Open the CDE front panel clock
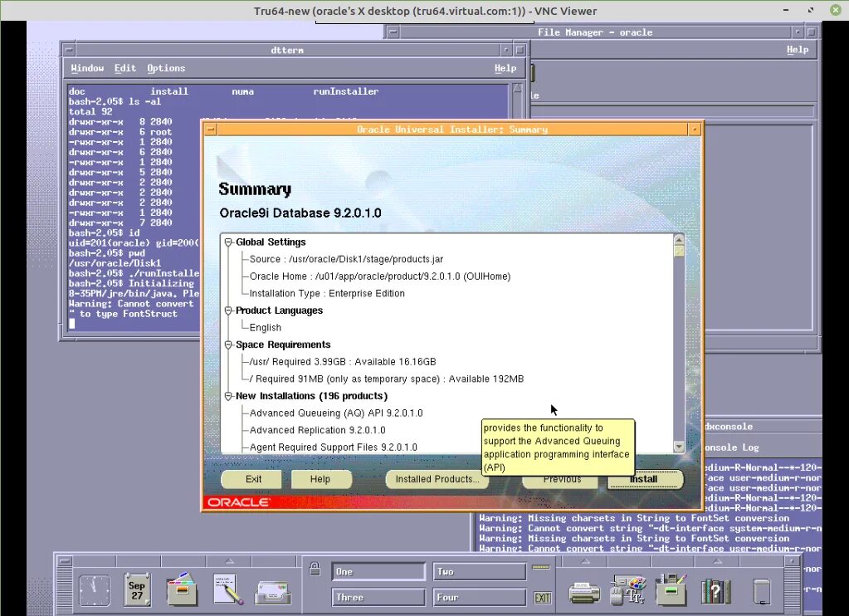The image size is (849, 616). (x=95, y=589)
